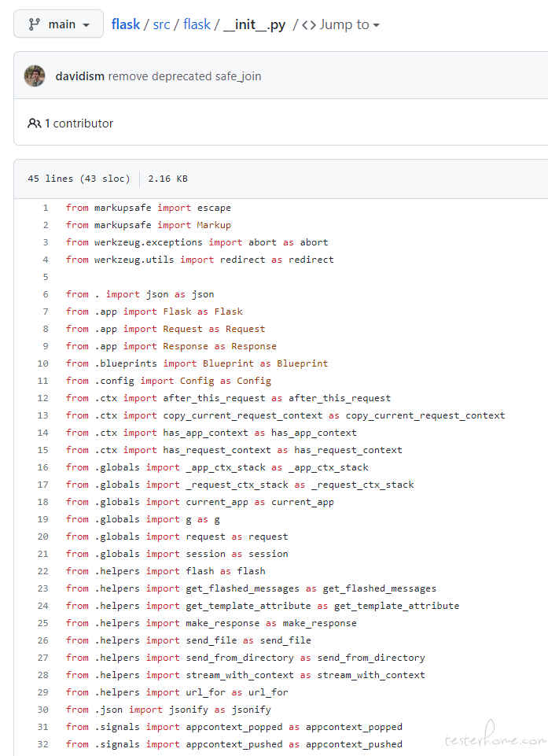The image size is (548, 756).
Task: Select line number 5
Action: click(46, 277)
